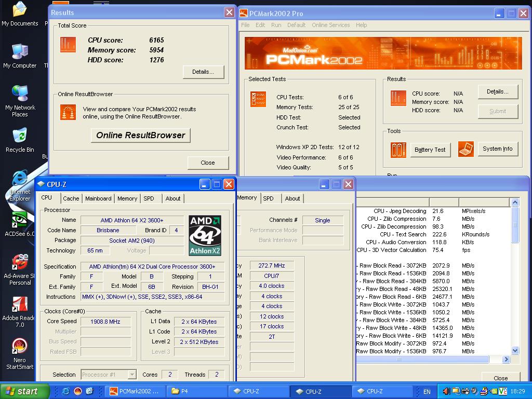Launch Ad-Aware SE Personal shortcut
Image resolution: width=532 pixels, height=399 pixels.
coord(20,270)
